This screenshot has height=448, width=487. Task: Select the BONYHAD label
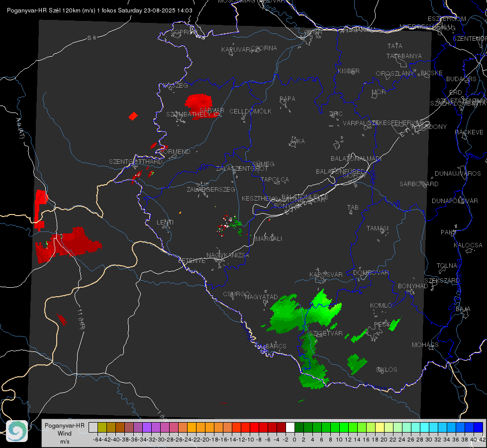[413, 286]
